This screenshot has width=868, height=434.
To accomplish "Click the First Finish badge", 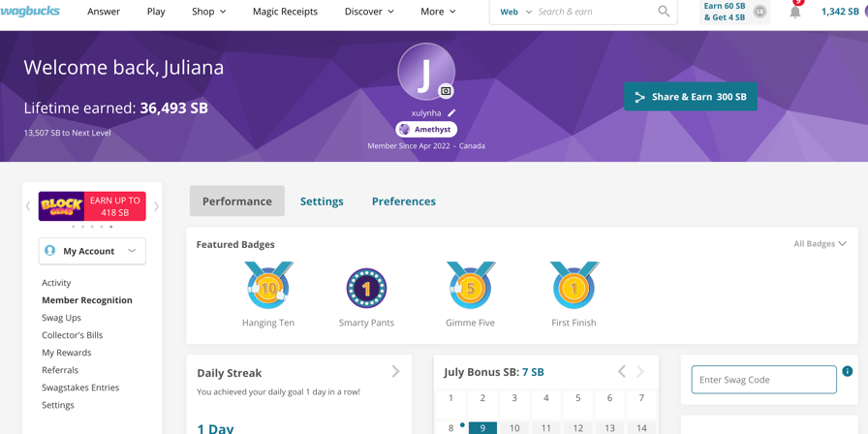I will (574, 286).
